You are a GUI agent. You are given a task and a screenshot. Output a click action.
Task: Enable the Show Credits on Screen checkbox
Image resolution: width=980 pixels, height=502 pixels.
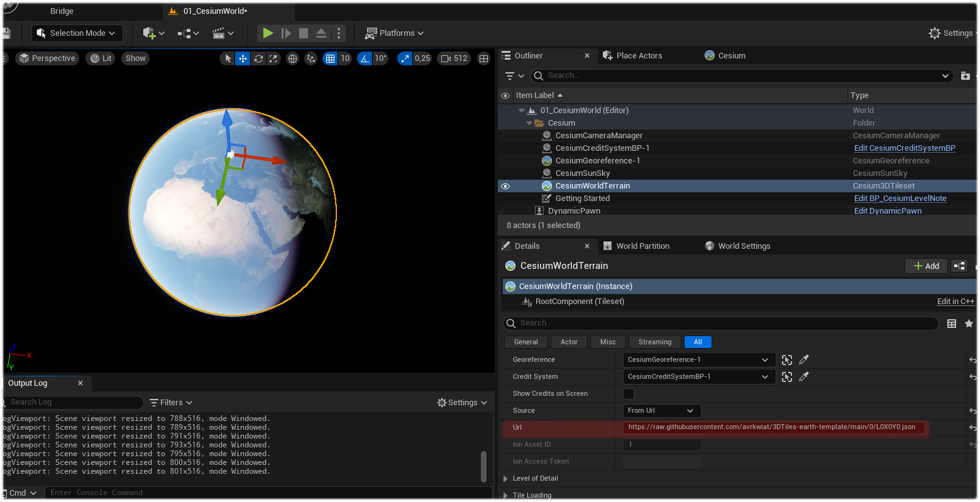click(629, 393)
